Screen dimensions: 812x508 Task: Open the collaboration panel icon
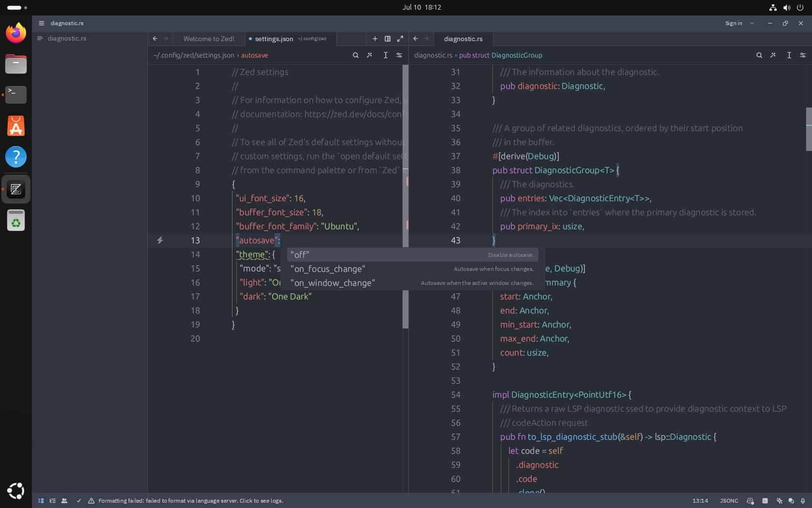tap(64, 501)
